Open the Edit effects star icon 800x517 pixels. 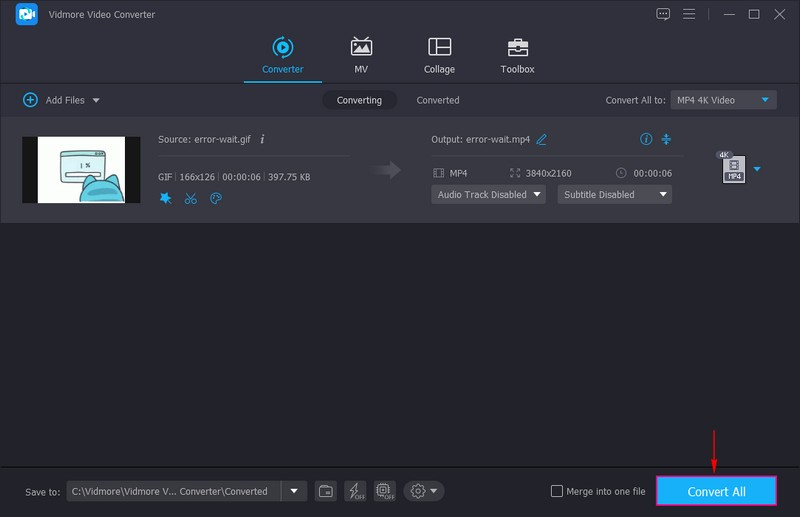pyautogui.click(x=166, y=198)
